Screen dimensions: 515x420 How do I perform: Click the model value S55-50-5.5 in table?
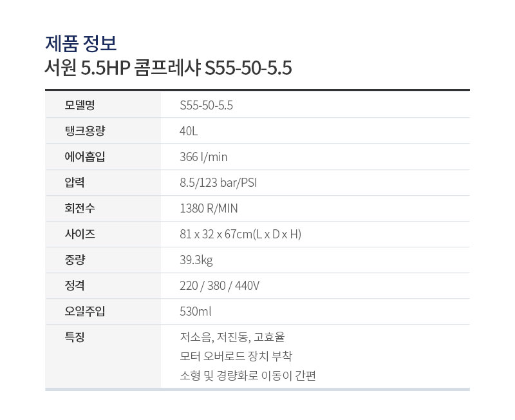206,106
